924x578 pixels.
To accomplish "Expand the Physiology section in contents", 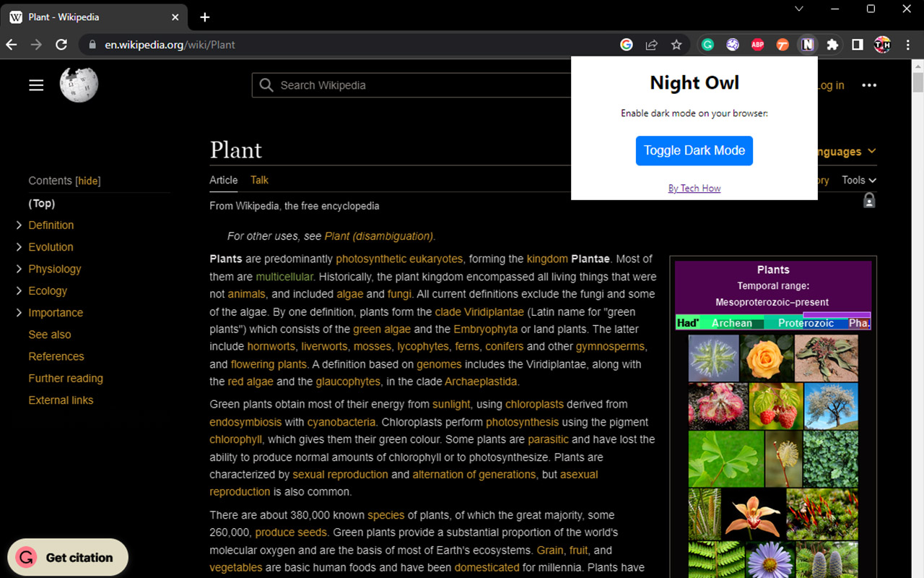I will (x=19, y=269).
